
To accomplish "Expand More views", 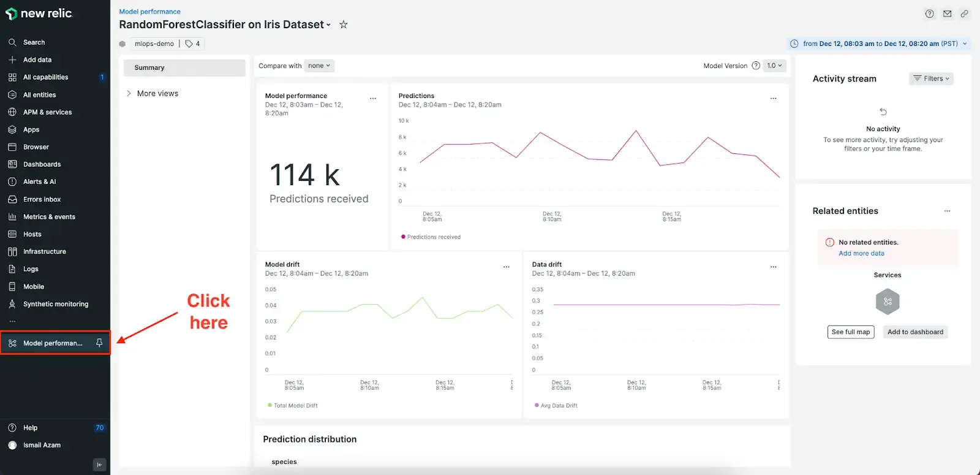I will pyautogui.click(x=152, y=93).
